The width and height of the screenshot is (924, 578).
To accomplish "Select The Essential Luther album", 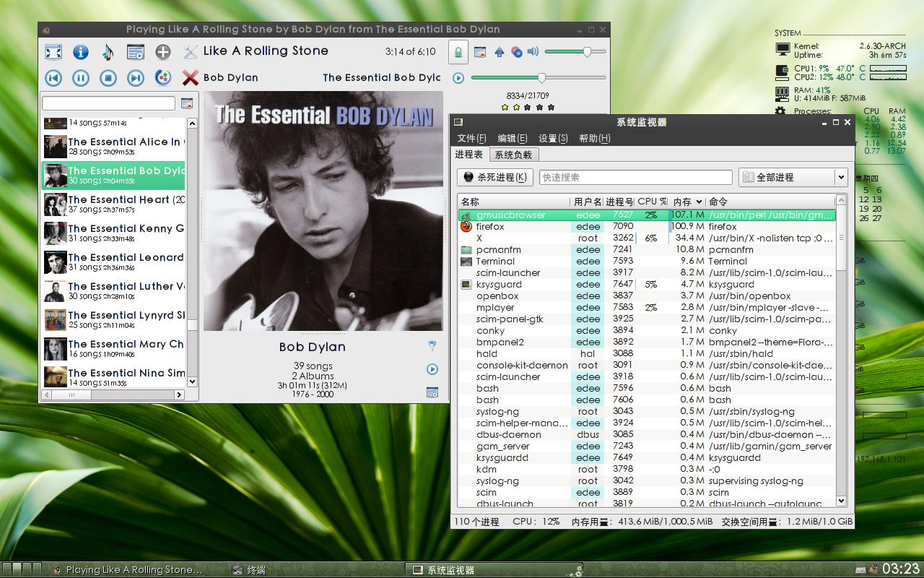I will tap(114, 291).
